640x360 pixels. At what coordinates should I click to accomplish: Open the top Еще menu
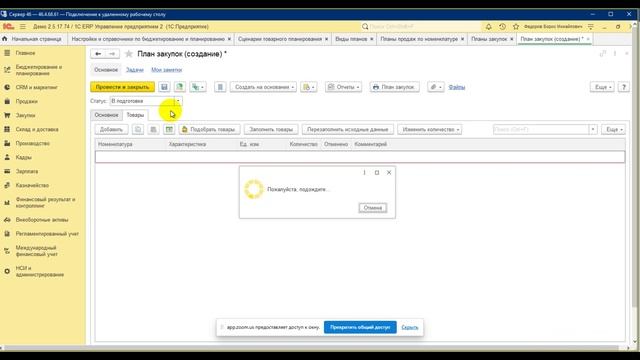coord(602,87)
